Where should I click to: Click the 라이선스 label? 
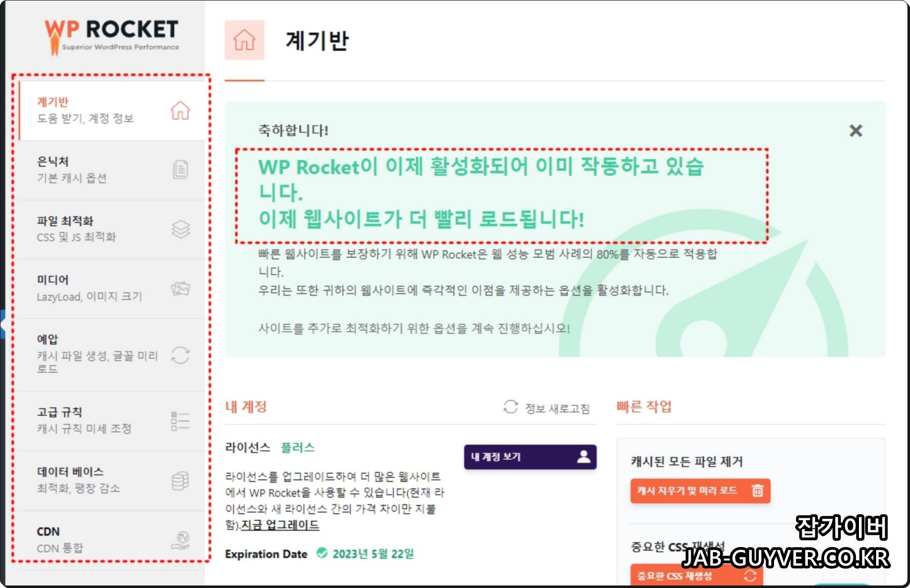click(248, 448)
